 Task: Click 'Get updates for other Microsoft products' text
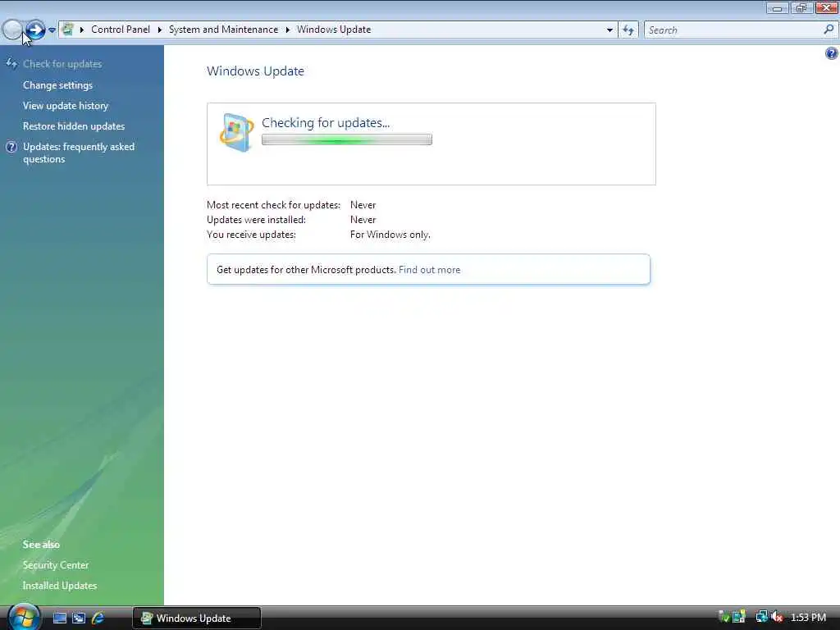[x=306, y=270]
